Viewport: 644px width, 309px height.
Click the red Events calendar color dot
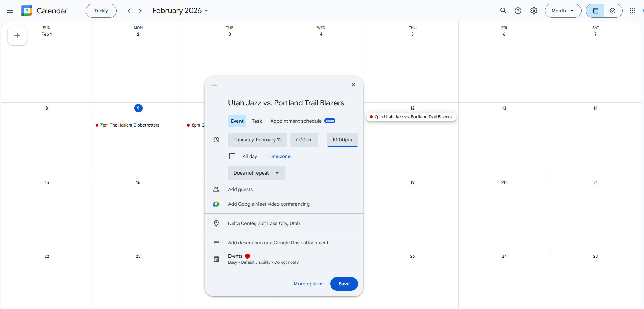[247, 256]
